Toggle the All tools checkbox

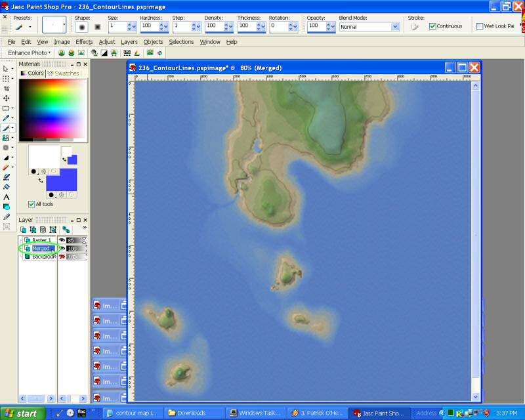(x=31, y=204)
